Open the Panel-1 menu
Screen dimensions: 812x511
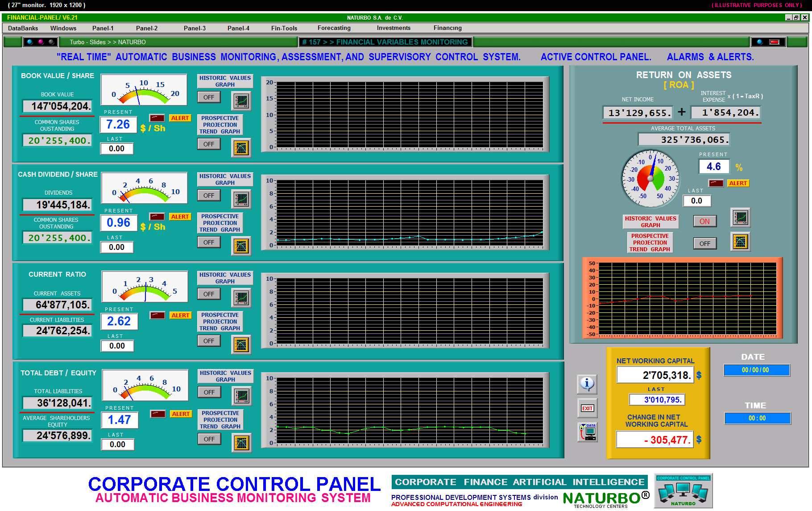point(103,28)
